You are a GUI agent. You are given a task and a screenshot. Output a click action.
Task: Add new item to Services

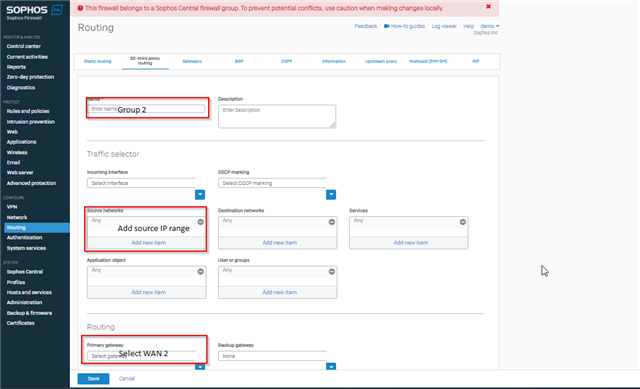pos(411,242)
